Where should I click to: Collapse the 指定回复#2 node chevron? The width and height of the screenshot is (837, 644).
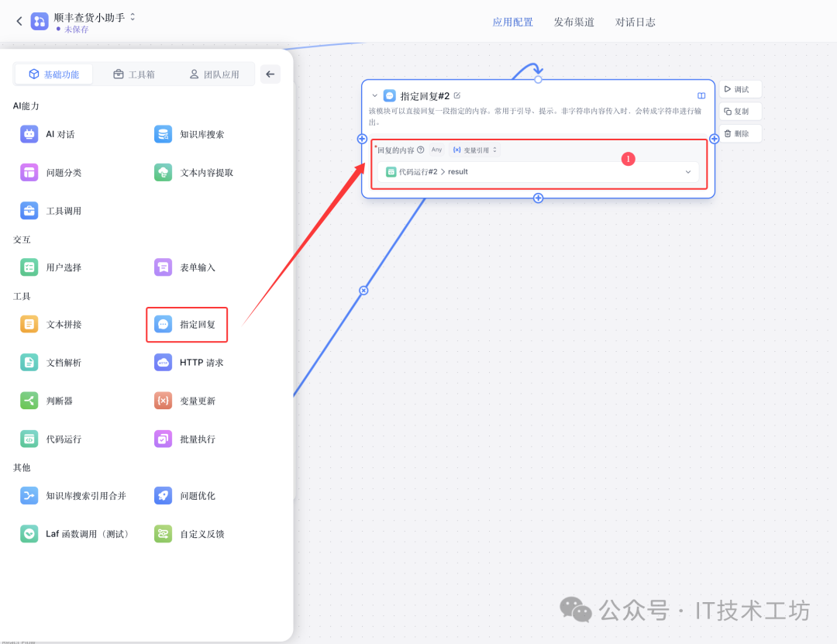pyautogui.click(x=375, y=96)
